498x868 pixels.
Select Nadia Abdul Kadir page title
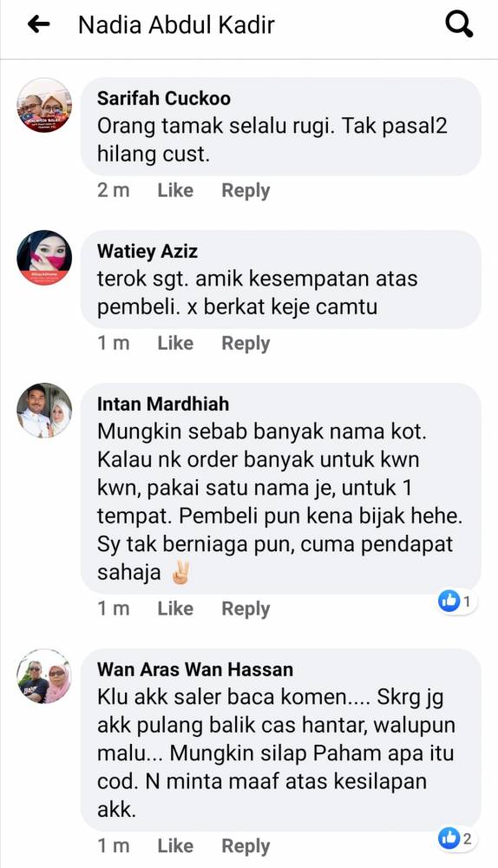coord(176,25)
